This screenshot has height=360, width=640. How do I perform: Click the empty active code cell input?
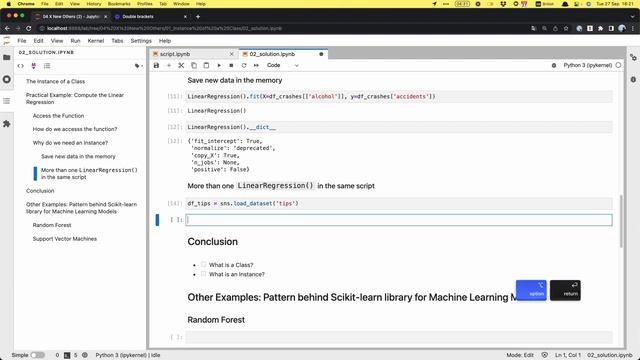click(x=399, y=220)
